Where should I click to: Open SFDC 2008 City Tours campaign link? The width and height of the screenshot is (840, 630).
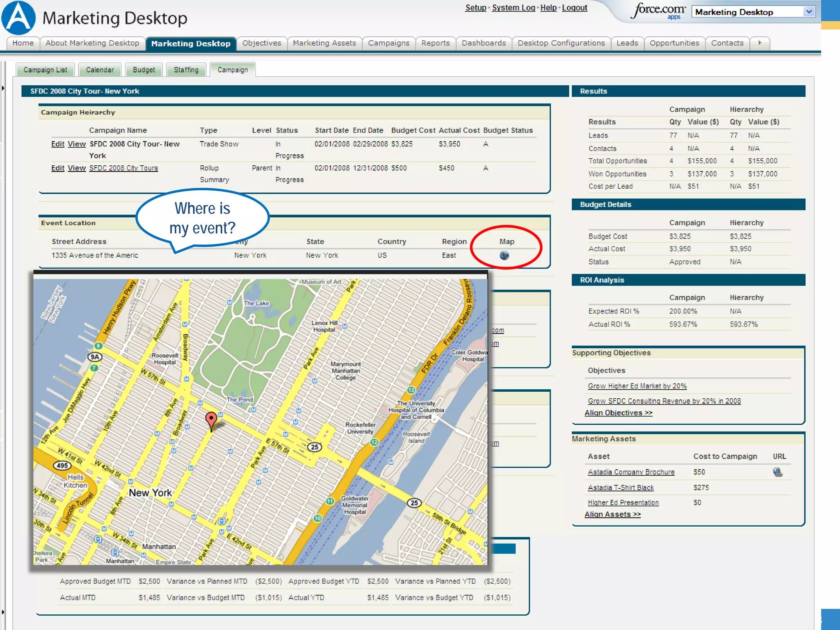pyautogui.click(x=123, y=168)
